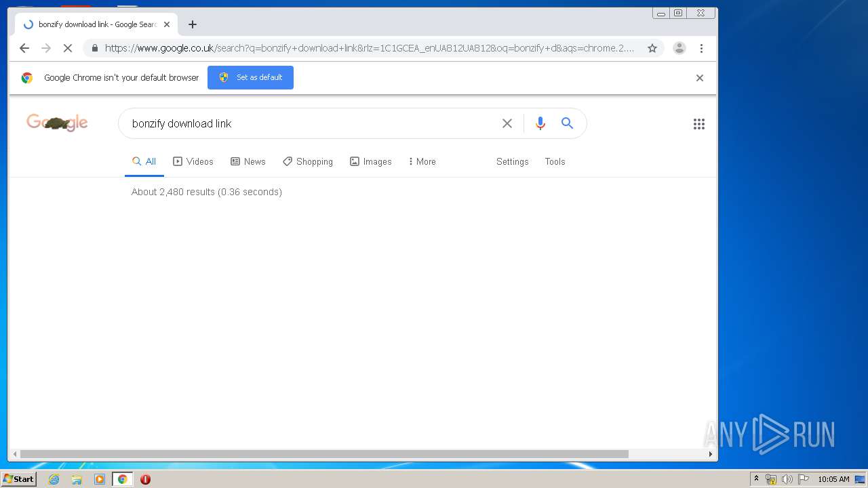Switch to Videos results
Screen dimensions: 868x488
193,161
